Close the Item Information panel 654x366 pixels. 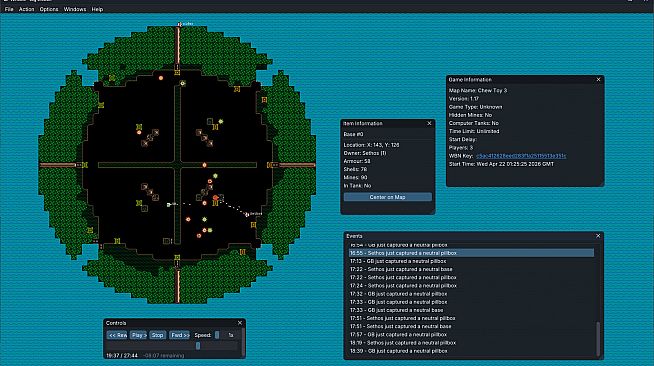coord(429,123)
